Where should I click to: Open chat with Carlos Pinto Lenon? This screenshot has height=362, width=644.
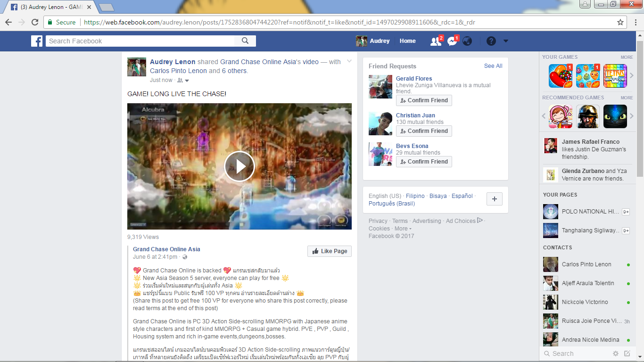pyautogui.click(x=586, y=264)
